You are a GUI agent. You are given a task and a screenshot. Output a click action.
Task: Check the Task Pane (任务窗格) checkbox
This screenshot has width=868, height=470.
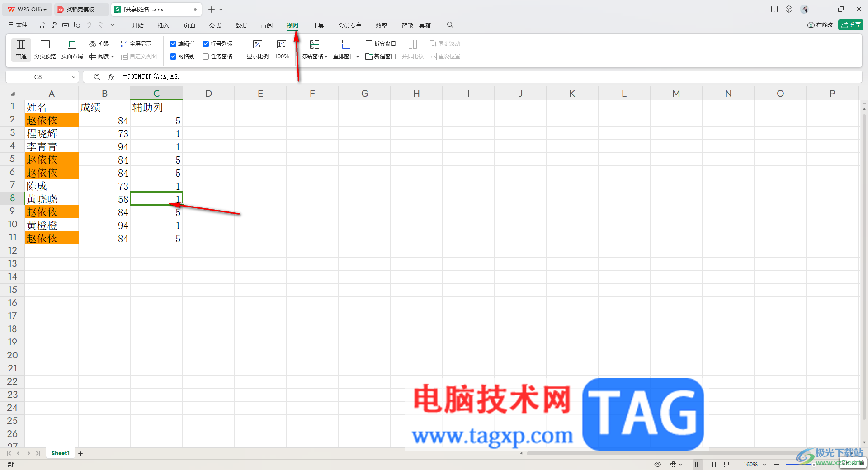coord(206,56)
